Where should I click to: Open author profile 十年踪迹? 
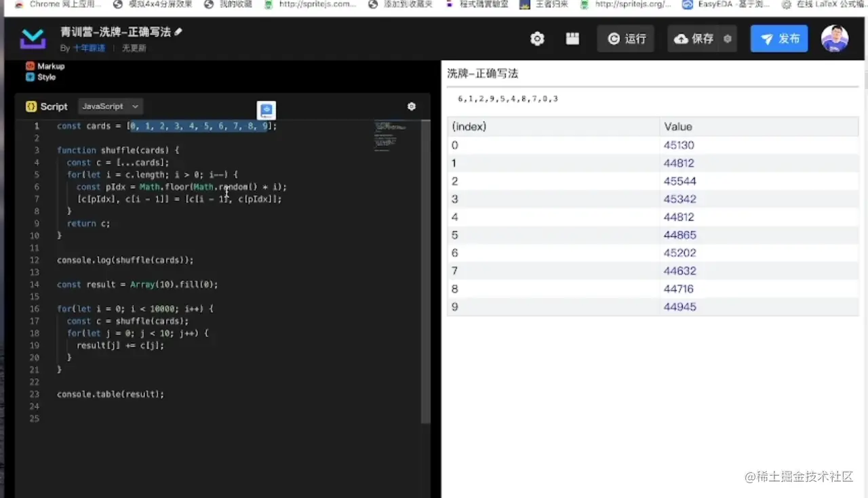89,48
